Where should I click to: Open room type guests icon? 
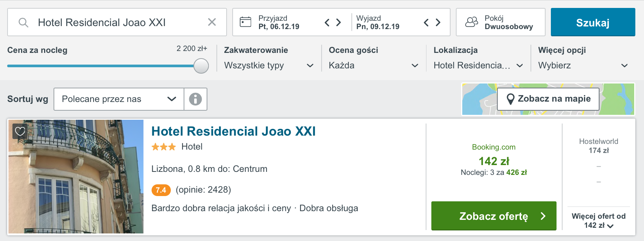471,22
